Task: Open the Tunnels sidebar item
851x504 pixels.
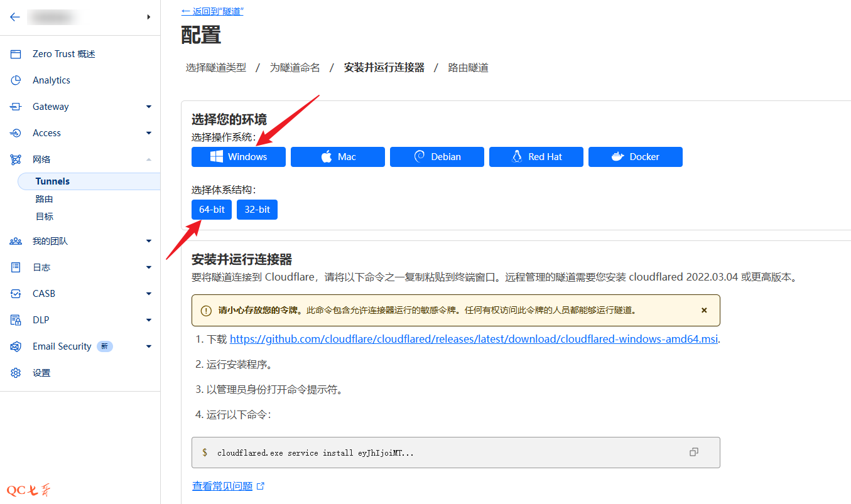Action: coord(53,181)
